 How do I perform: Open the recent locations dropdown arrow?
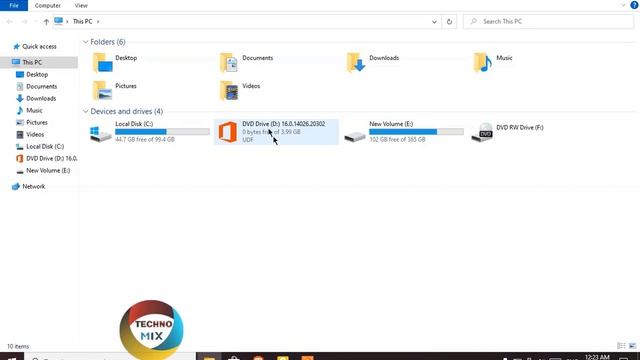[x=36, y=22]
